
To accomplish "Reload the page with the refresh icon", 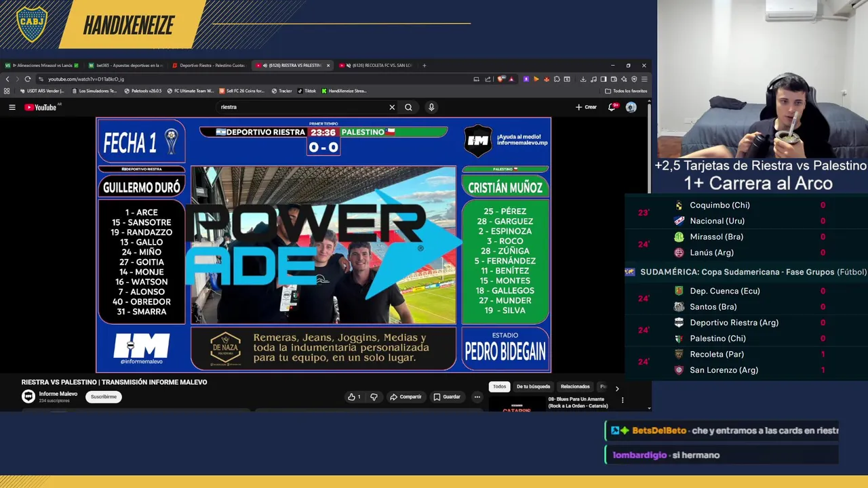I will click(x=28, y=79).
